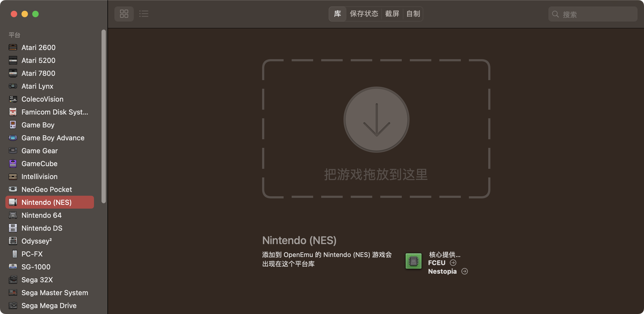644x314 pixels.
Task: Click the 搜索 search field
Action: click(x=593, y=14)
